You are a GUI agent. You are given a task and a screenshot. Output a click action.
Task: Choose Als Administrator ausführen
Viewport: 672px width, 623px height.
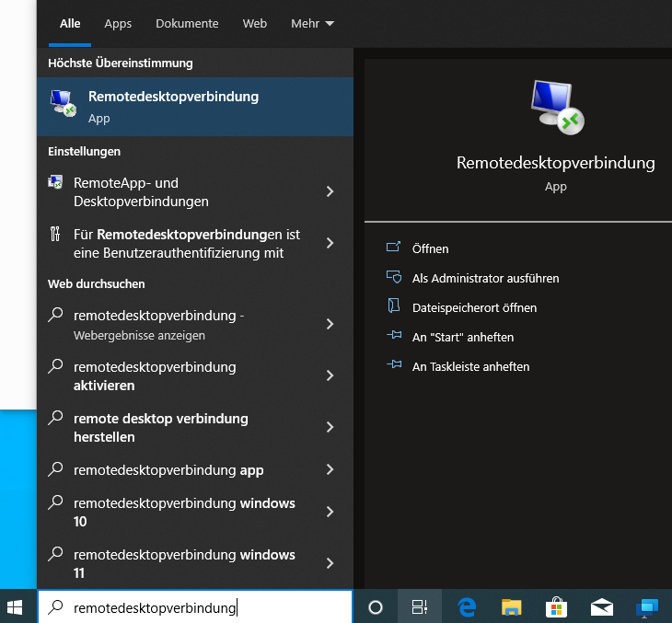pos(485,278)
